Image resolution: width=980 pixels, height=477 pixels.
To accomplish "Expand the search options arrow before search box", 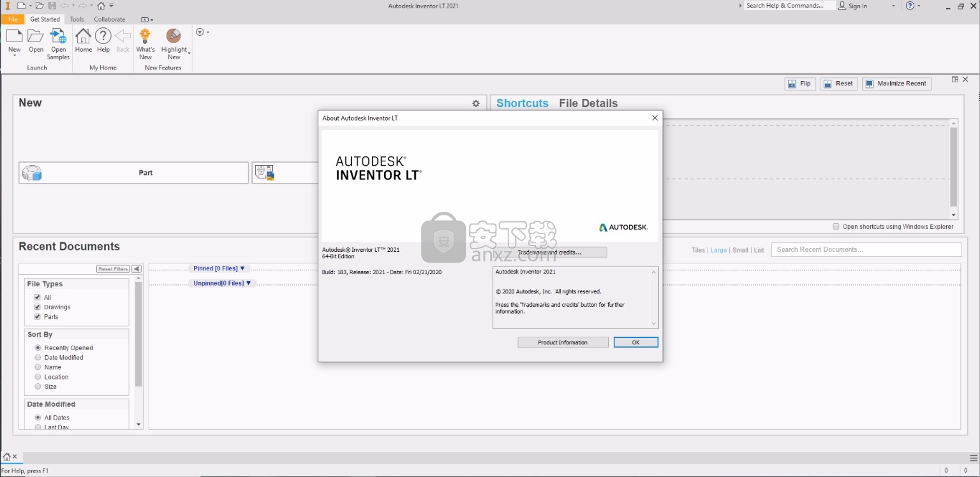I will click(741, 6).
